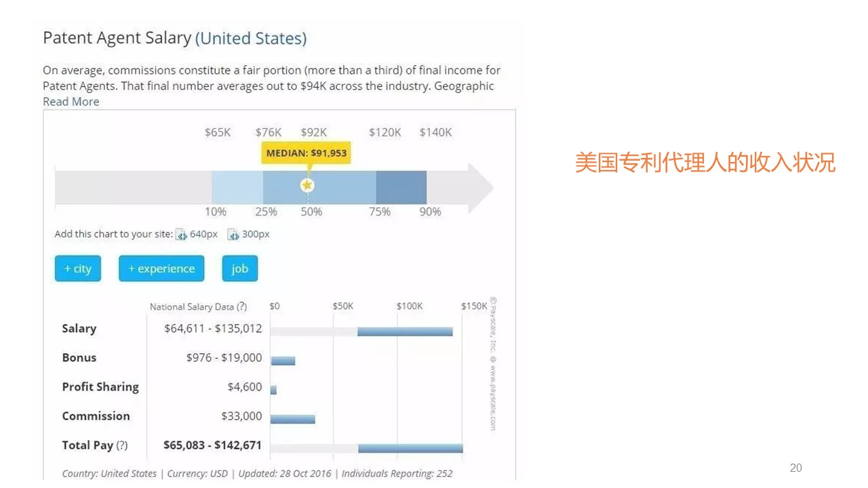The height and width of the screenshot is (488, 868).
Task: Click the Commission bar in chart
Action: (292, 419)
